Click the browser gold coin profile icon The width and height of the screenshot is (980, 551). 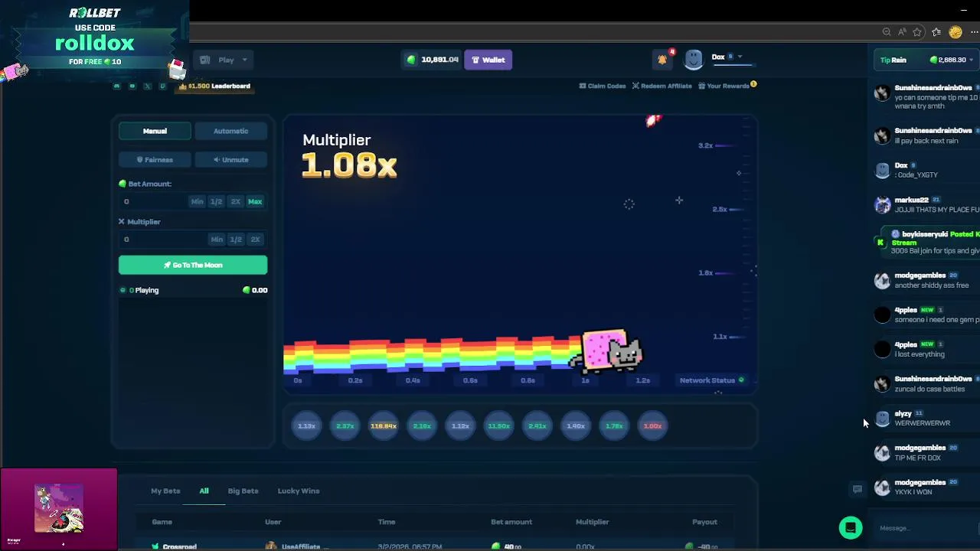[x=955, y=32]
